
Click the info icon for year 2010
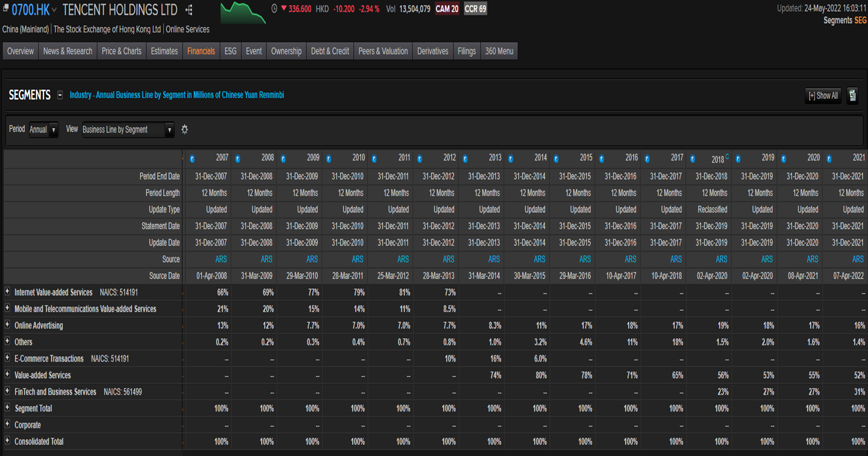point(329,159)
